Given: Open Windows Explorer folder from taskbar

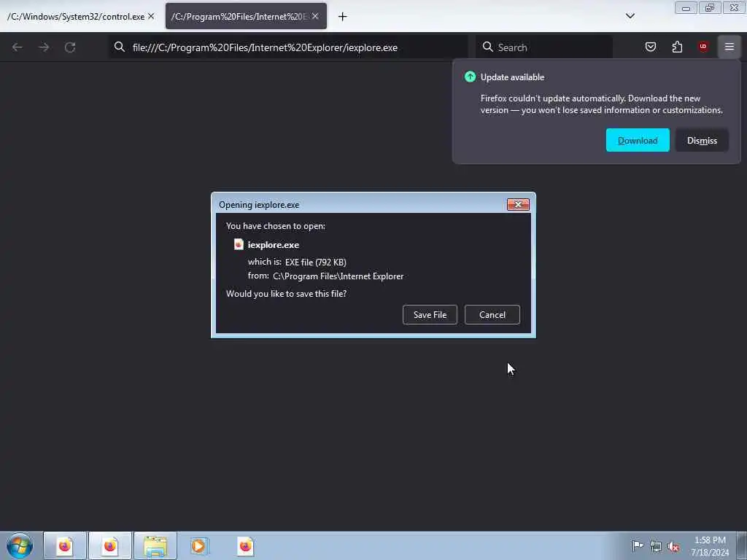Looking at the screenshot, I should 155,545.
